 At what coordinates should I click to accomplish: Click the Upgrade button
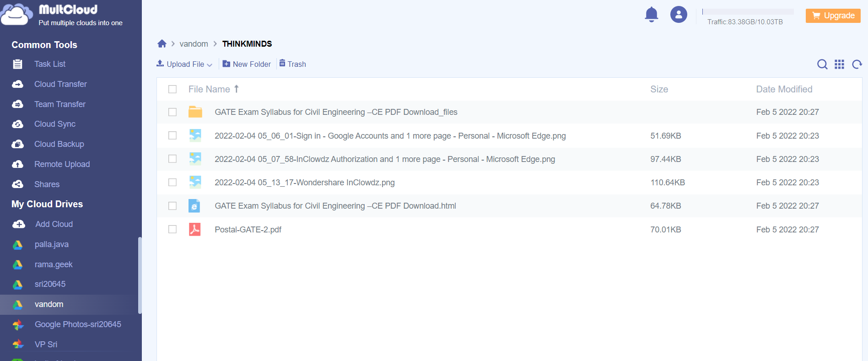(833, 16)
